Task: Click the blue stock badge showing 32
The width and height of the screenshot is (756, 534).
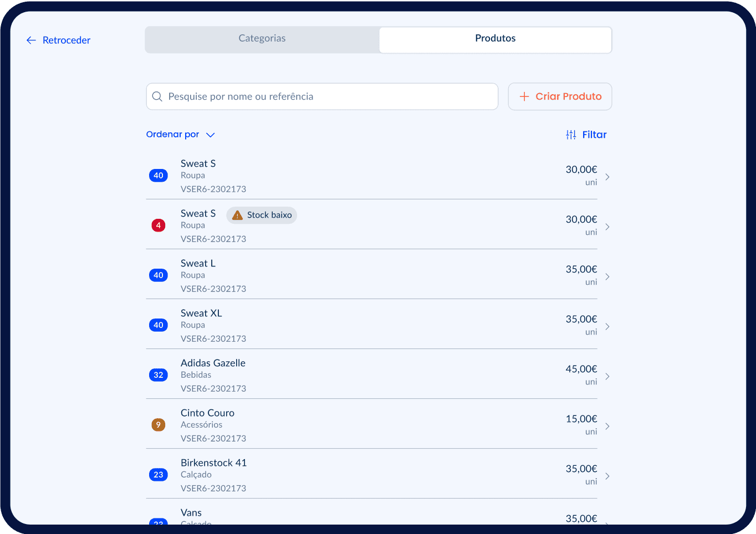Action: (x=159, y=375)
